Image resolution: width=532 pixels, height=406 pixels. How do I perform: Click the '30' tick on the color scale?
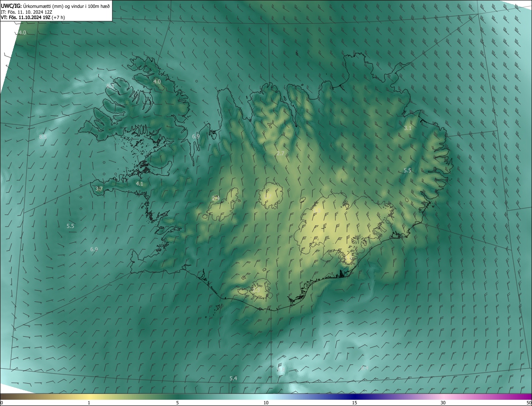[443, 403]
